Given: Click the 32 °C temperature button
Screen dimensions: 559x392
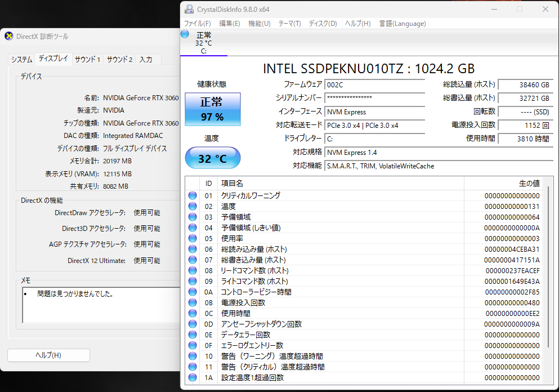Looking at the screenshot, I should coord(212,158).
